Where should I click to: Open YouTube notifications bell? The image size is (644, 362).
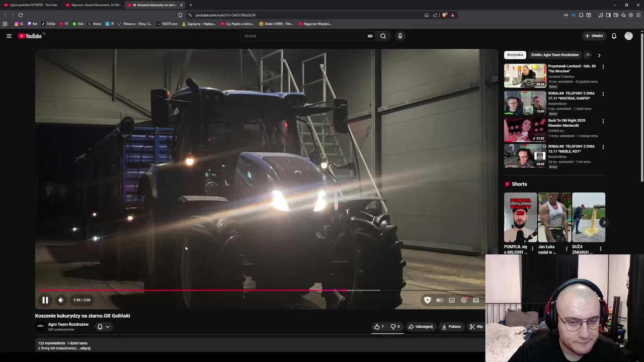coord(614,36)
